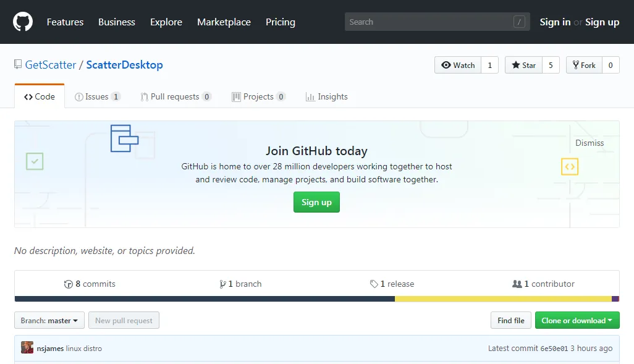Click the stargazers count 5

(x=551, y=65)
